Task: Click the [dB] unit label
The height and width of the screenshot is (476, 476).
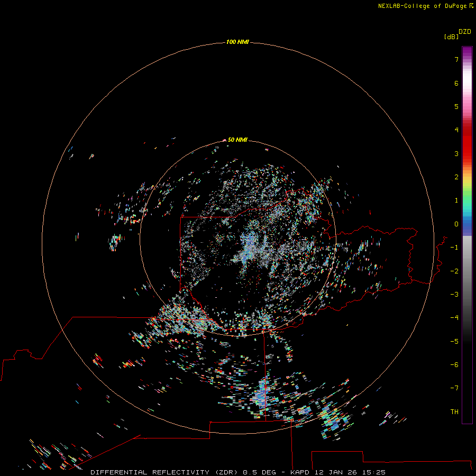Action: [452, 36]
